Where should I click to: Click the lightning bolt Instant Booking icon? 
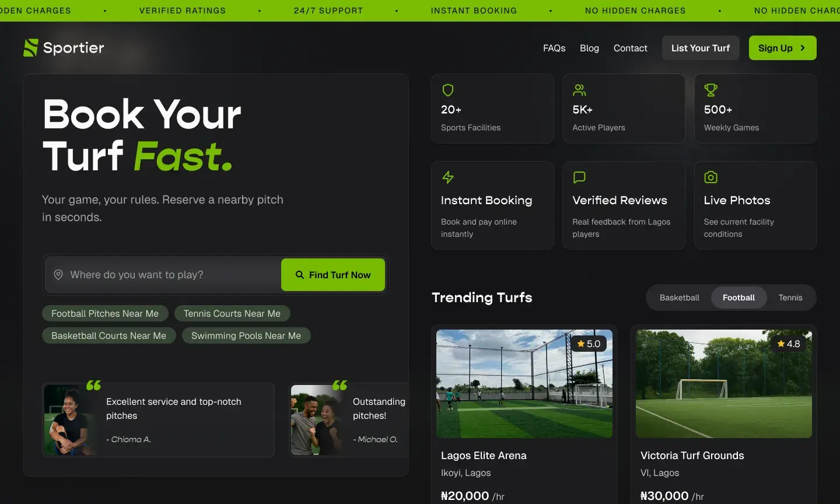tap(448, 177)
